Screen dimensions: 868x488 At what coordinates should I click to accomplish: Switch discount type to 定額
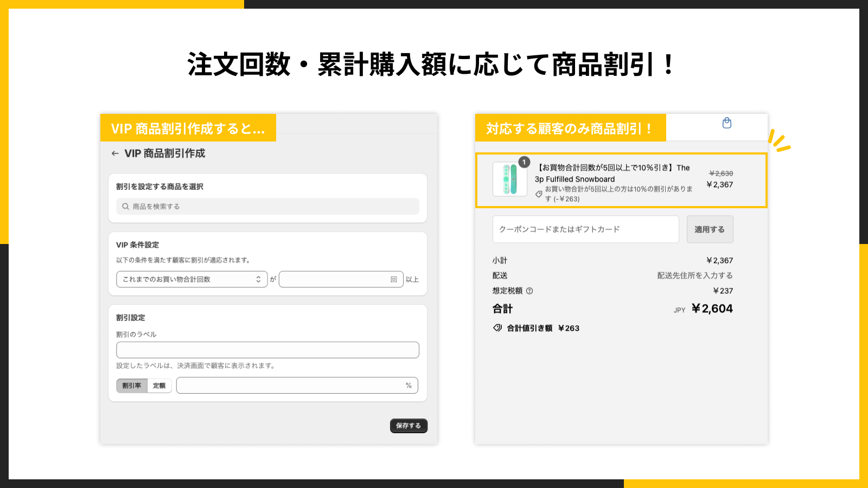click(x=159, y=386)
